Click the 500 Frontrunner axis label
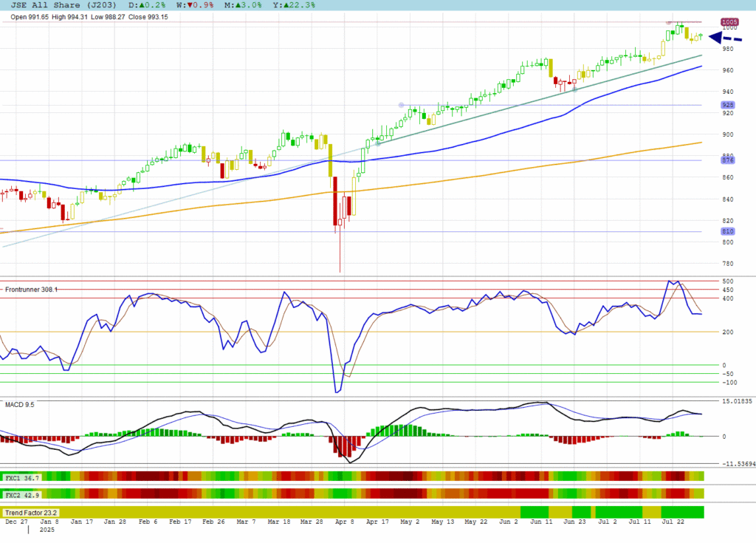The image size is (756, 543). pyautogui.click(x=727, y=281)
